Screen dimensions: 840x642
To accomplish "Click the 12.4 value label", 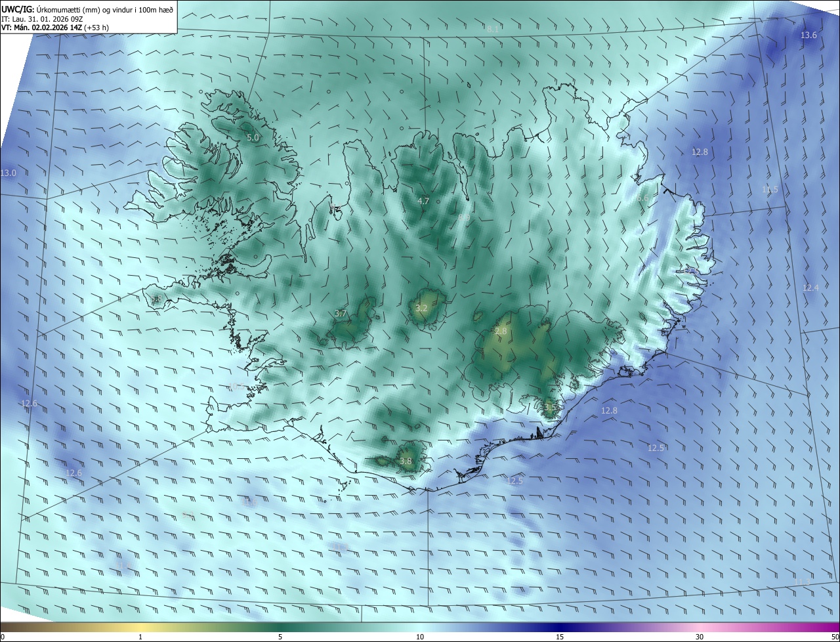I will 811,288.
